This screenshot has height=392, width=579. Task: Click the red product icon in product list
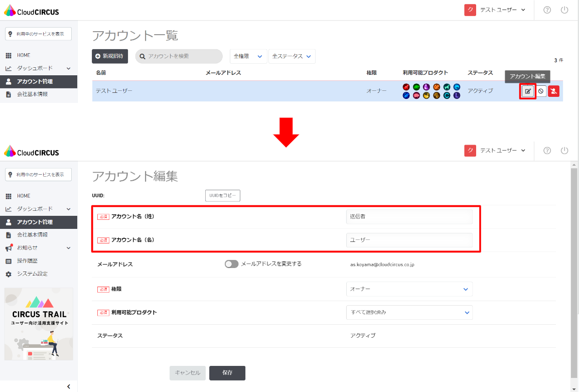[x=406, y=87]
